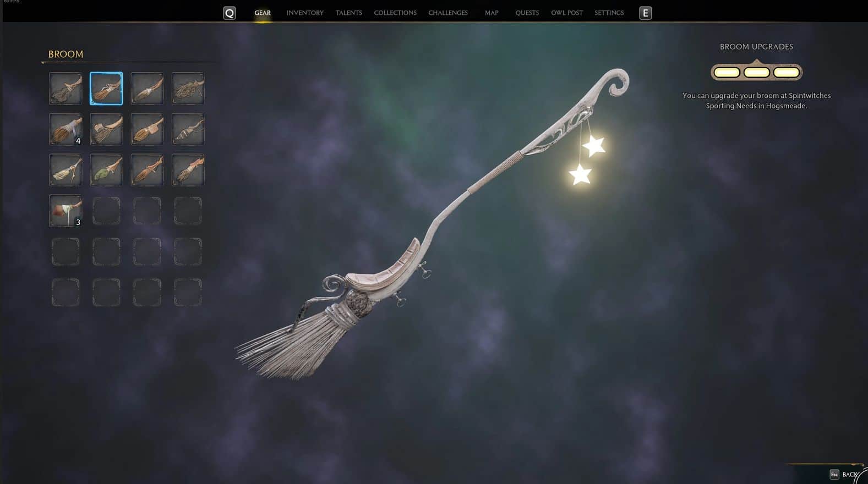Pick the broom showing count 3
Screen dimensions: 868x484
pyautogui.click(x=65, y=211)
